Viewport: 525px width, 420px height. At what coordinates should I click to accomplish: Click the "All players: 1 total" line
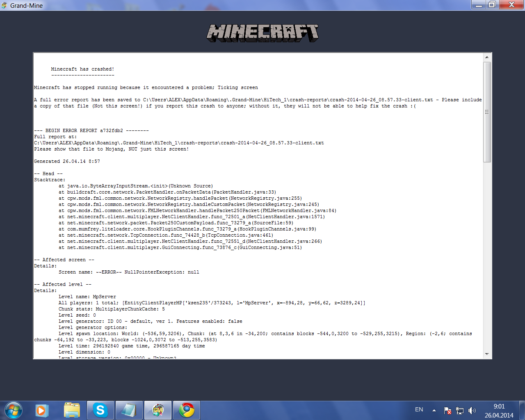(x=212, y=303)
